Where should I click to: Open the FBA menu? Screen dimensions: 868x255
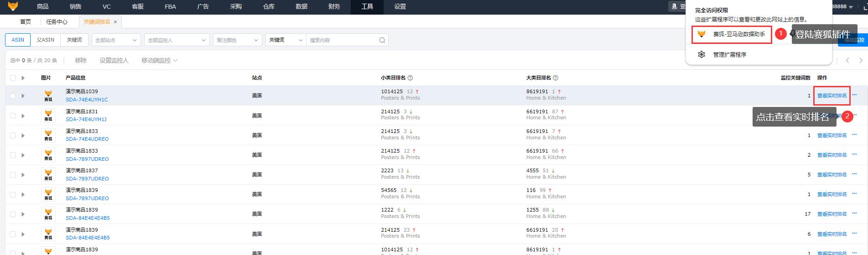tap(170, 6)
